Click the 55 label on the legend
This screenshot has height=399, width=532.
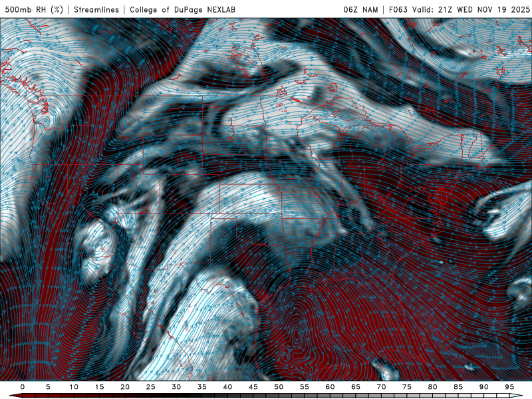[x=305, y=387]
